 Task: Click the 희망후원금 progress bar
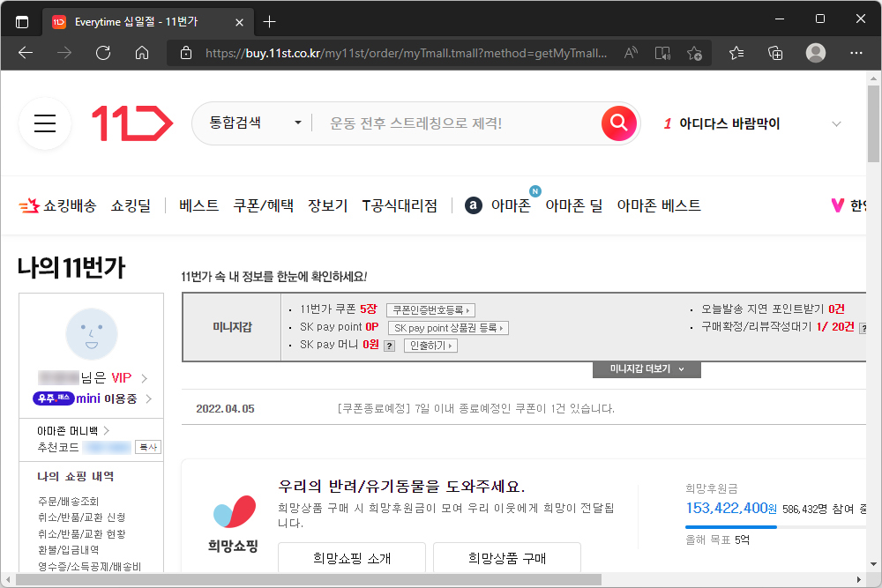(x=775, y=526)
